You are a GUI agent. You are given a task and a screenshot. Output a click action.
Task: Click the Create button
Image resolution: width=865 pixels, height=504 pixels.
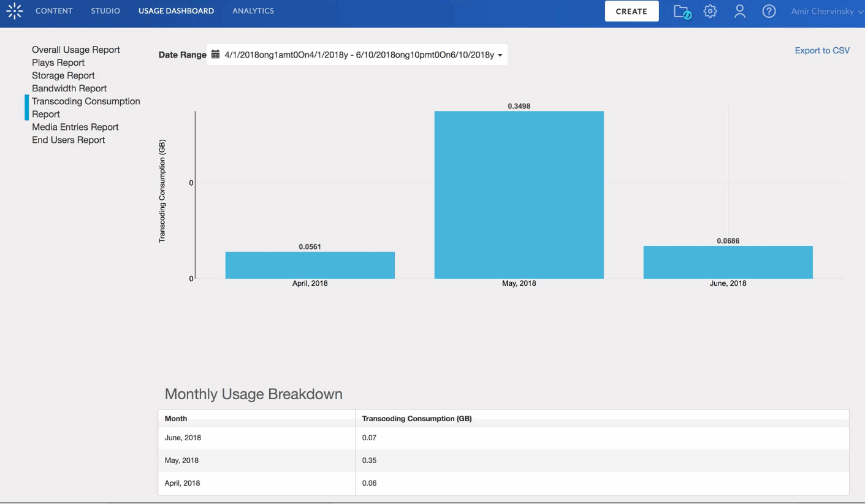(x=631, y=11)
